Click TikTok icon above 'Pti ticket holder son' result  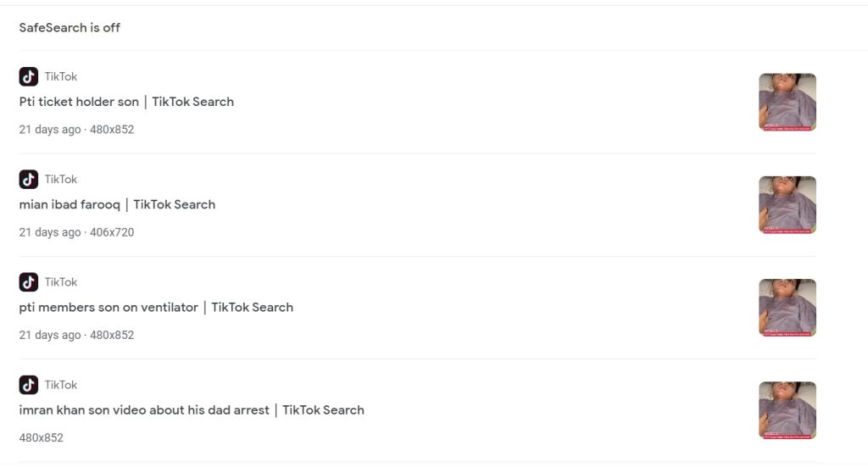[29, 76]
